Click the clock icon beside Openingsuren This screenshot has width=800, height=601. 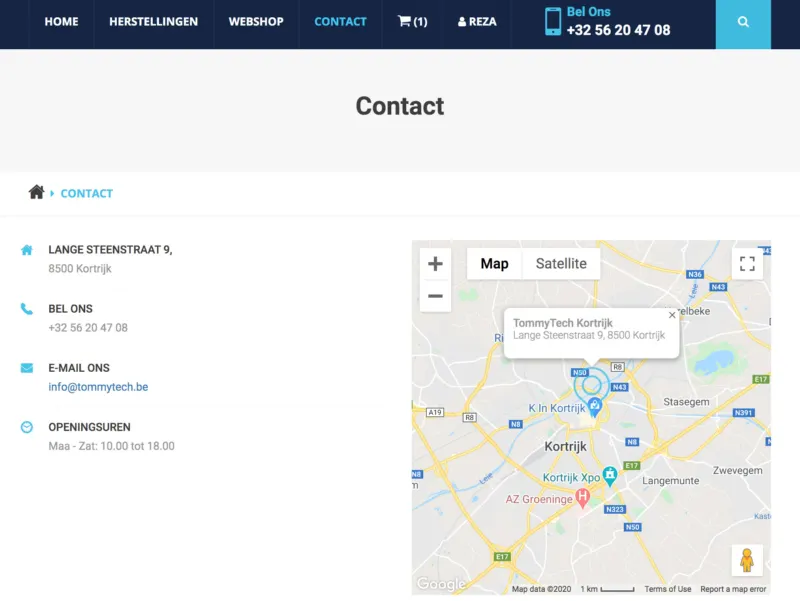27,427
